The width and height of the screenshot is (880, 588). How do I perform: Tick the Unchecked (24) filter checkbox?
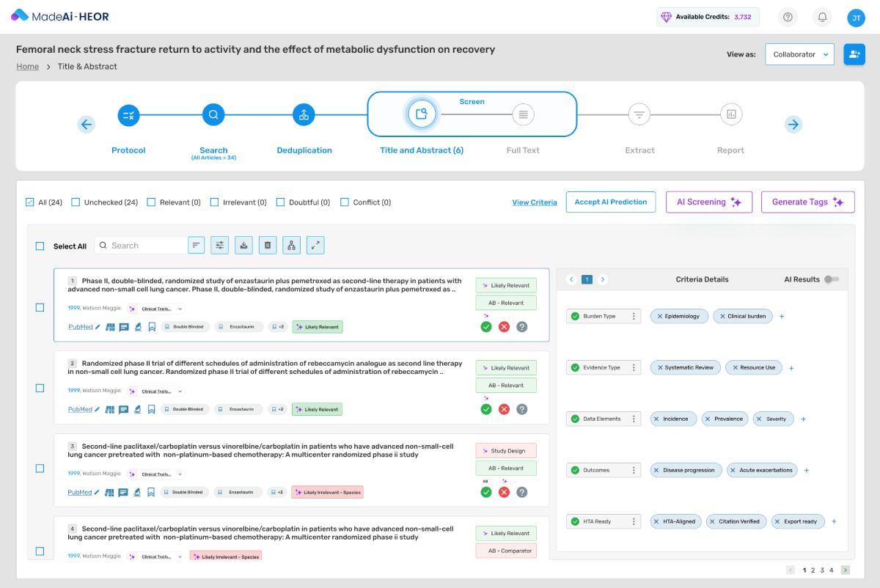(76, 202)
